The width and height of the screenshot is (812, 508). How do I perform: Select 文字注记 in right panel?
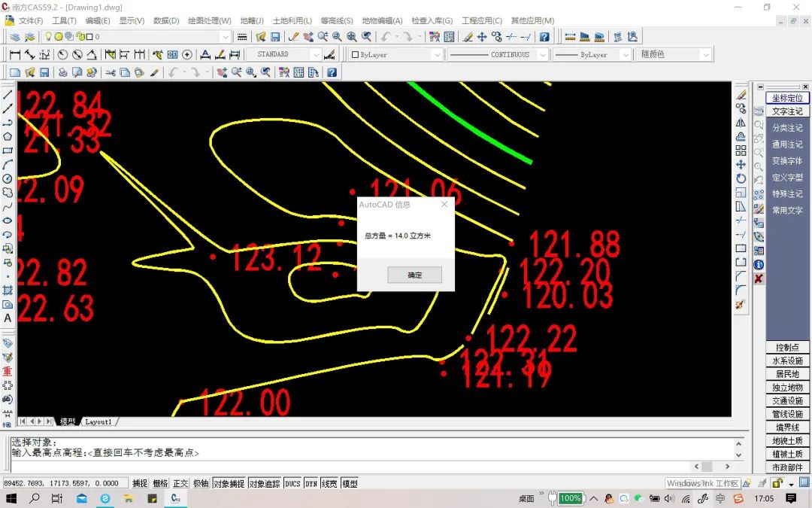(x=787, y=111)
